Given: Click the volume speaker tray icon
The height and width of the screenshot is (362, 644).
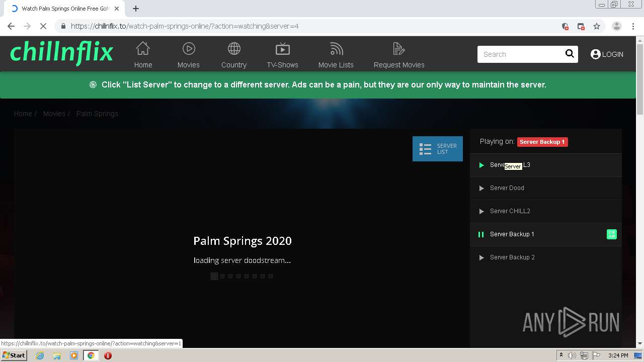Looking at the screenshot, I should coord(572,355).
